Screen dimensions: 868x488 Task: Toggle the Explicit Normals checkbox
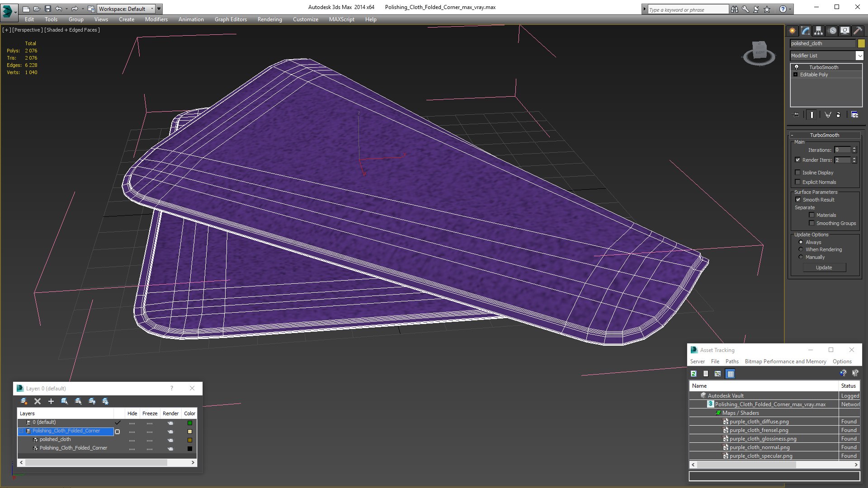tap(797, 182)
